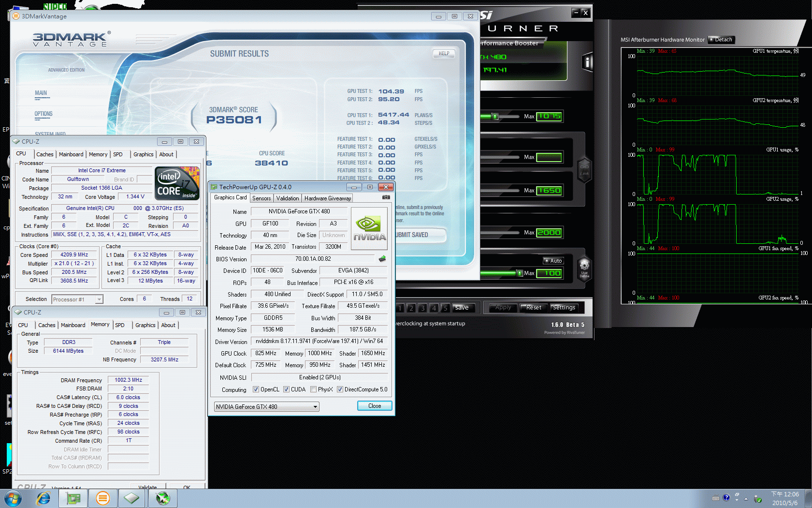Open Afterburner Settings button
The width and height of the screenshot is (812, 508).
coord(564,308)
